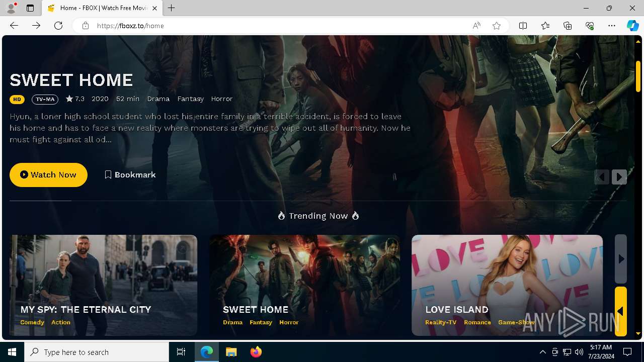Image resolution: width=644 pixels, height=362 pixels.
Task: Go to next hero slide
Action: (x=619, y=177)
